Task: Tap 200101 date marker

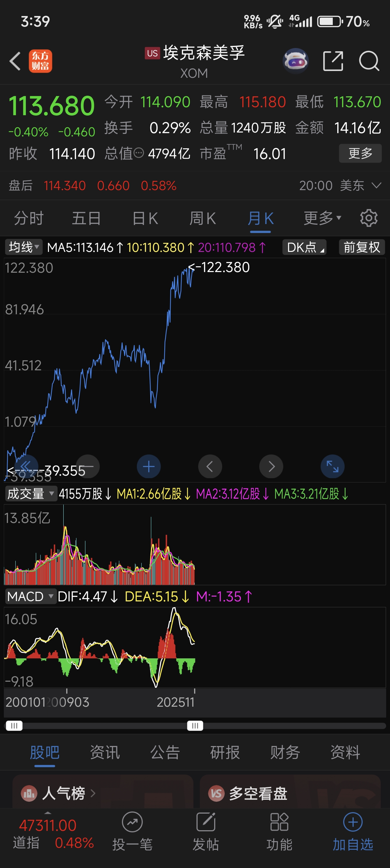Action: (x=26, y=702)
